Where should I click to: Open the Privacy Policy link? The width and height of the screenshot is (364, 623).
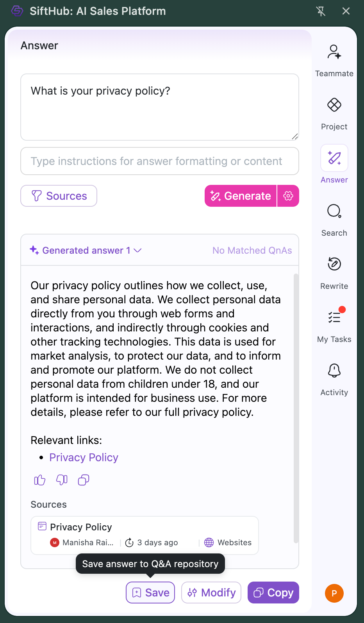tap(84, 458)
